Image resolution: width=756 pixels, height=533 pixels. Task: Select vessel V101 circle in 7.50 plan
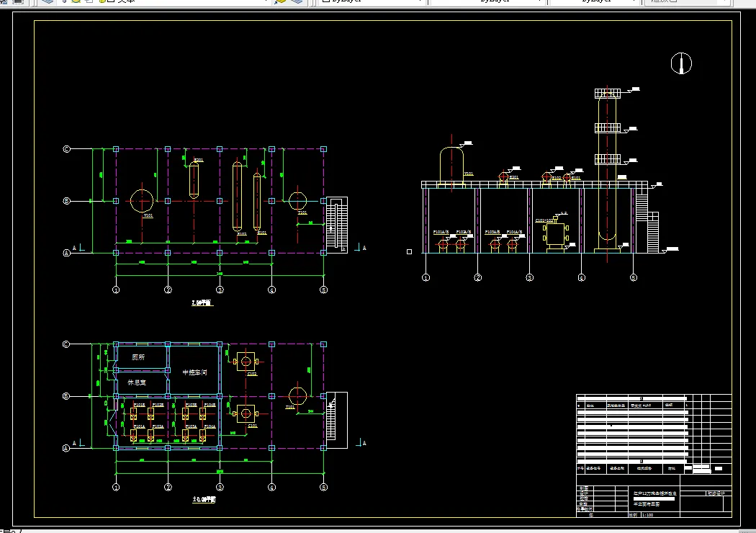coord(142,201)
